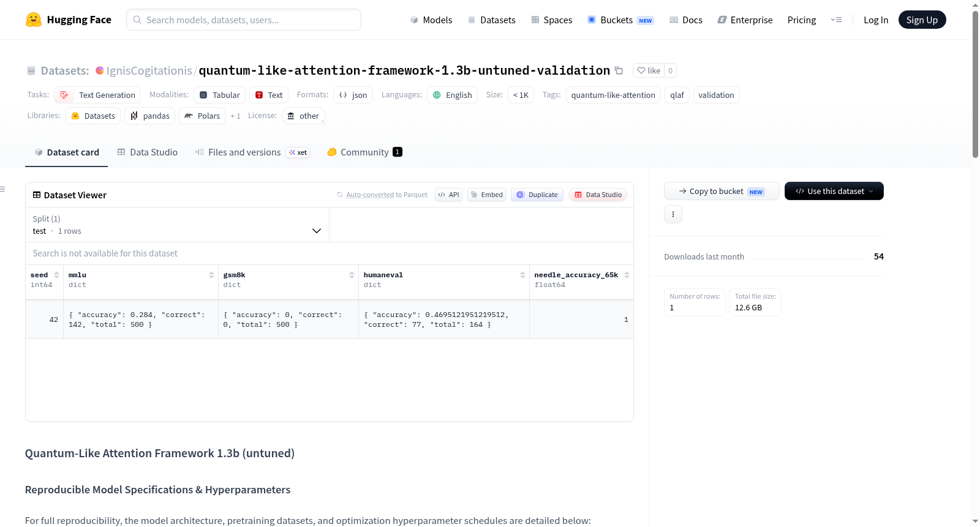This screenshot has width=980, height=527.
Task: Click the validation tag
Action: (x=716, y=95)
